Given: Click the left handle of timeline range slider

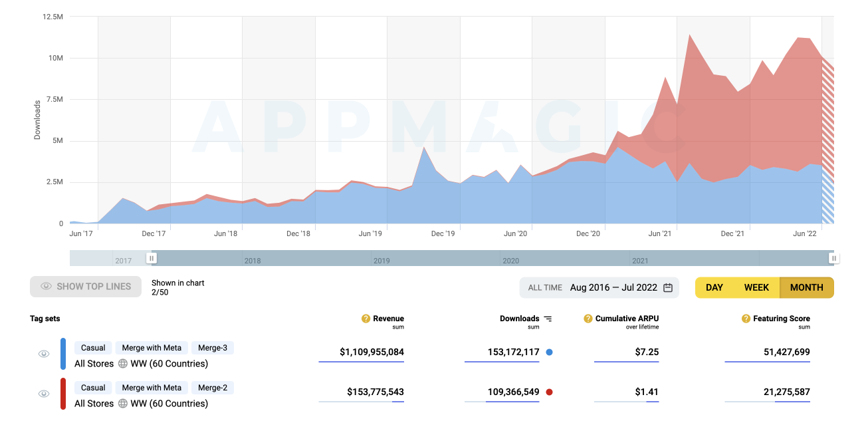Looking at the screenshot, I should 152,258.
